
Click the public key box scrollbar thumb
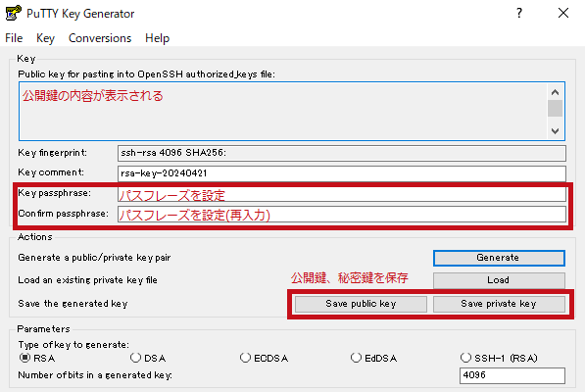coord(556,109)
